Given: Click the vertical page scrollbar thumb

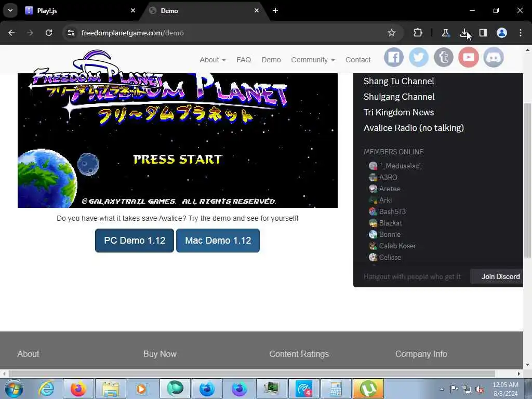Looking at the screenshot, I should click(528, 180).
